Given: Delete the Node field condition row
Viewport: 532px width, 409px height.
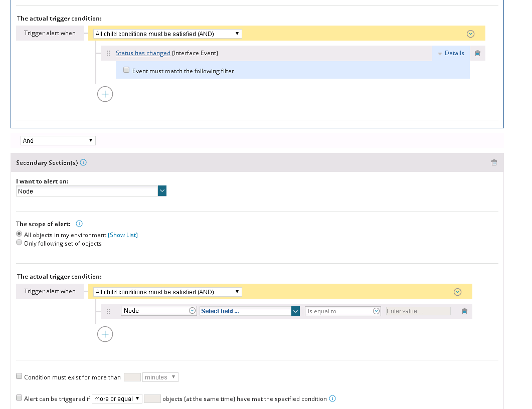Looking at the screenshot, I should pyautogui.click(x=464, y=311).
